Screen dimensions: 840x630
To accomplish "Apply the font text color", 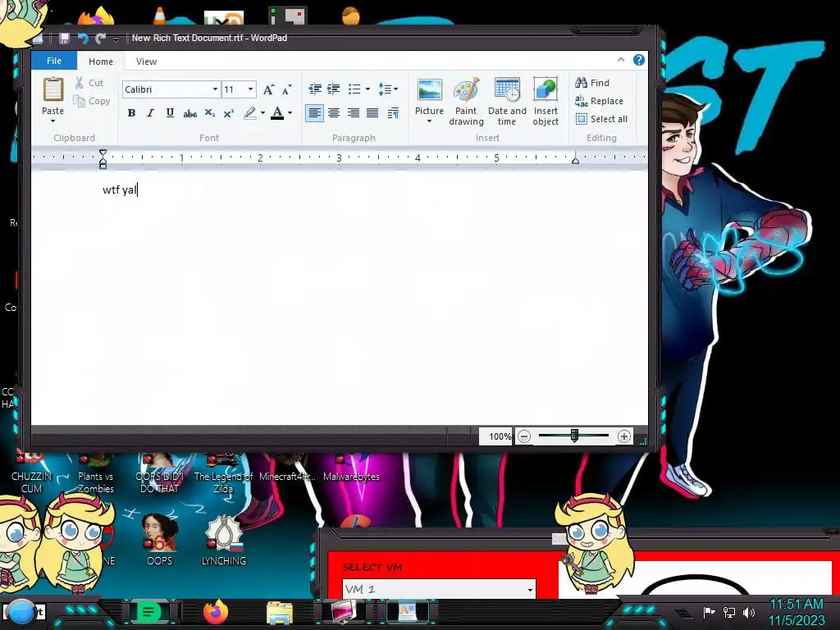I will click(x=277, y=113).
